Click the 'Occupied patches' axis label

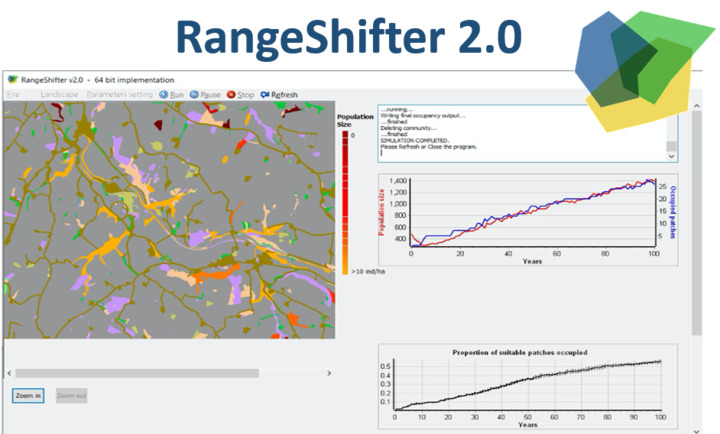pyautogui.click(x=673, y=212)
